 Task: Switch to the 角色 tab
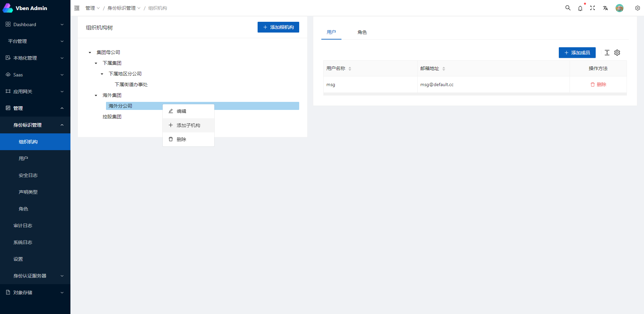click(x=362, y=32)
